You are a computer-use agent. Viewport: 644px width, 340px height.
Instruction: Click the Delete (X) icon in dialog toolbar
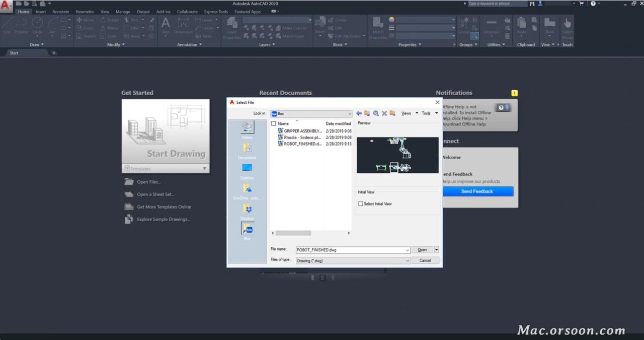click(x=384, y=113)
